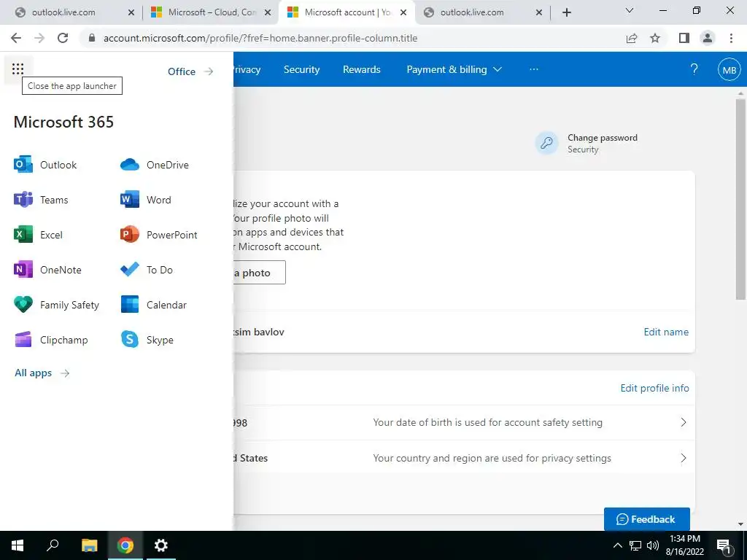
Task: Open Excel from the app launcher
Action: tap(38, 235)
